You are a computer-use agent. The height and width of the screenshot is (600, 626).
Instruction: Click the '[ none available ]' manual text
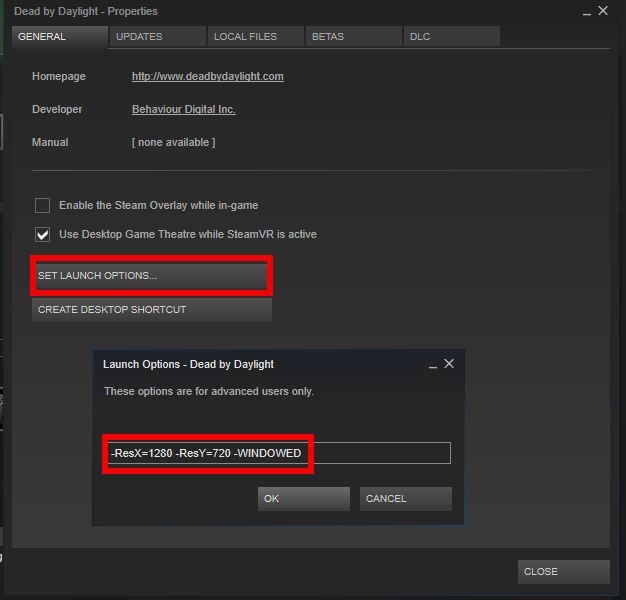(x=174, y=143)
